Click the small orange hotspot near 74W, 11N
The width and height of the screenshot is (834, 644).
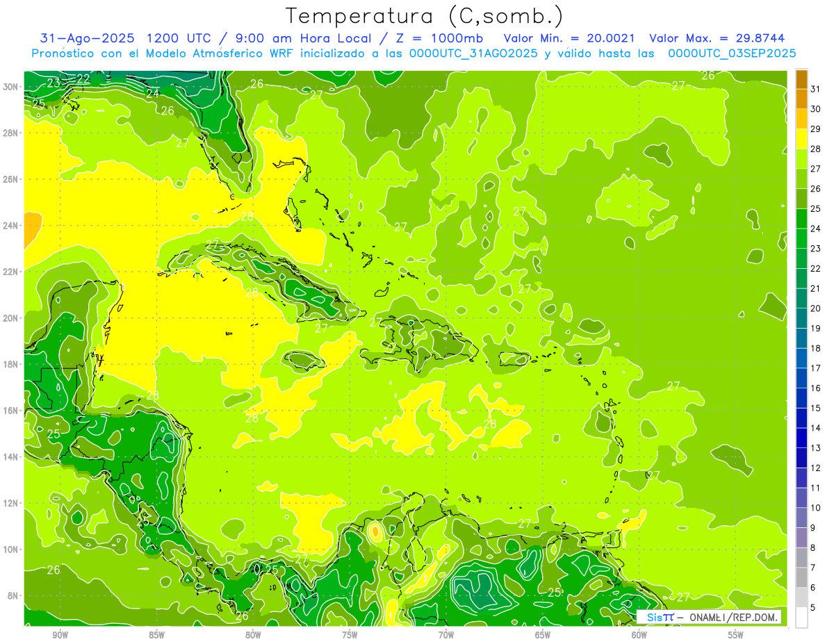(375, 533)
